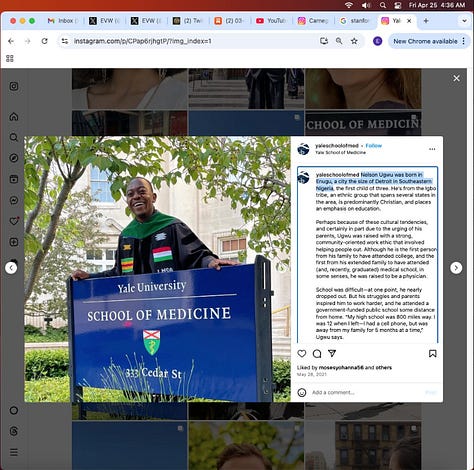This screenshot has width=474, height=470.
Task: Open emoji picker in comment box
Action: [x=302, y=392]
